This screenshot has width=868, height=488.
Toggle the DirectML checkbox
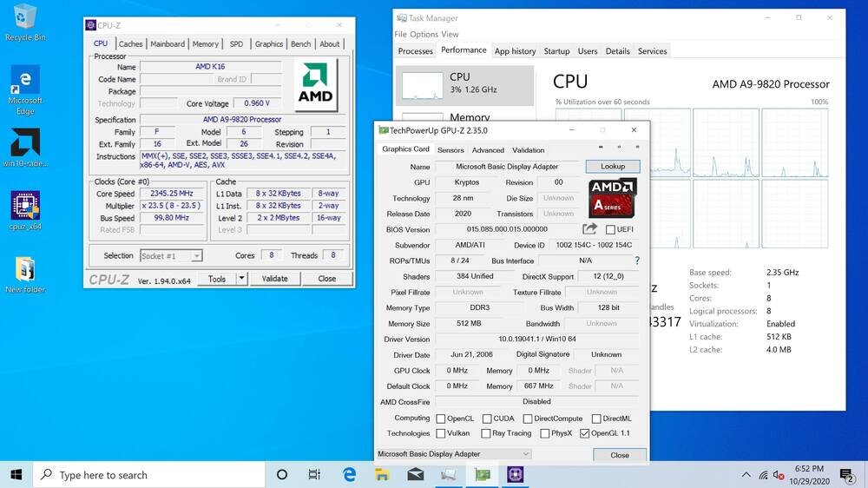(x=596, y=419)
